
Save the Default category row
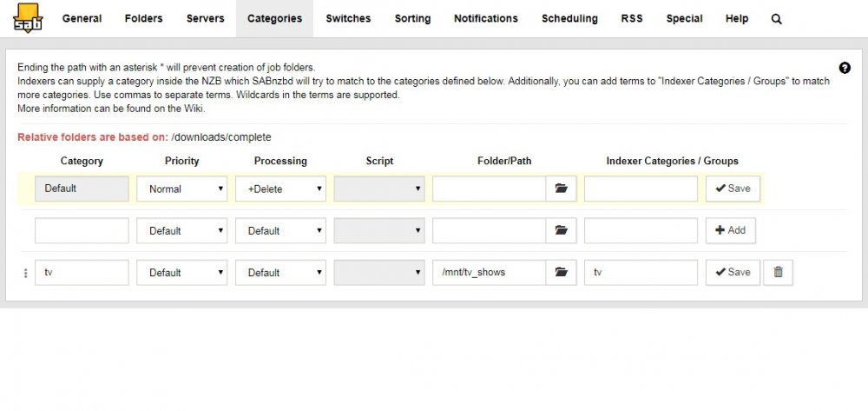[733, 189]
